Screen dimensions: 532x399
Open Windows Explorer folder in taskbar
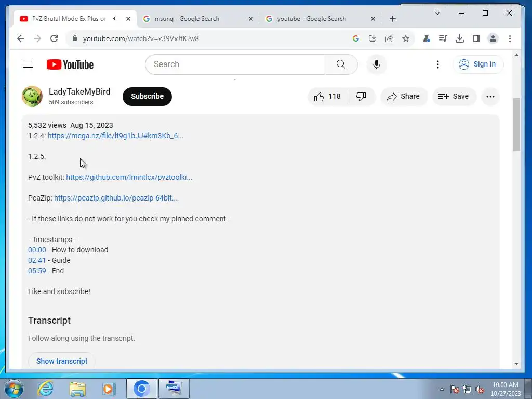77,389
